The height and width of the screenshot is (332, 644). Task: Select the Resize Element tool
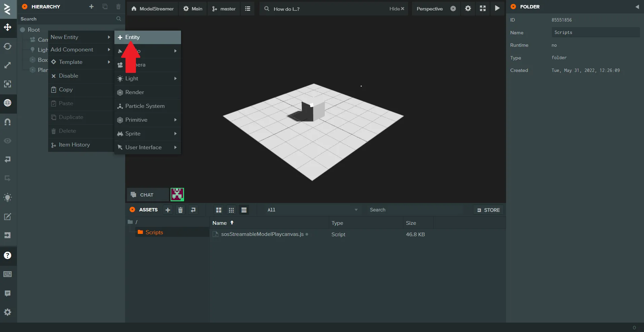point(7,84)
